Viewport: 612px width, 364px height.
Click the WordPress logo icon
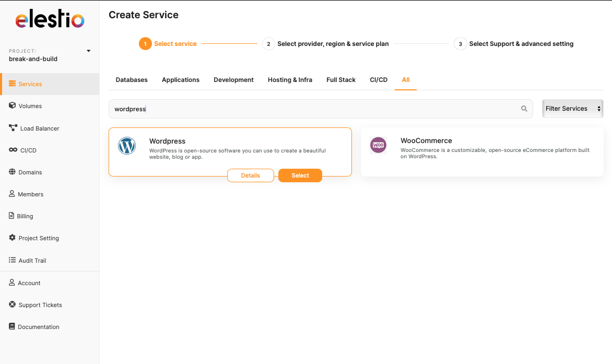tap(127, 146)
